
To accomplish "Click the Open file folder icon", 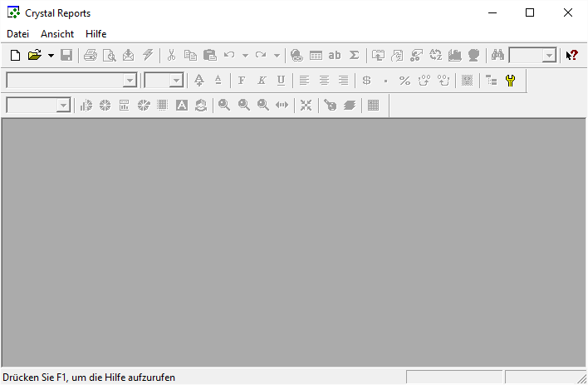I will 34,56.
